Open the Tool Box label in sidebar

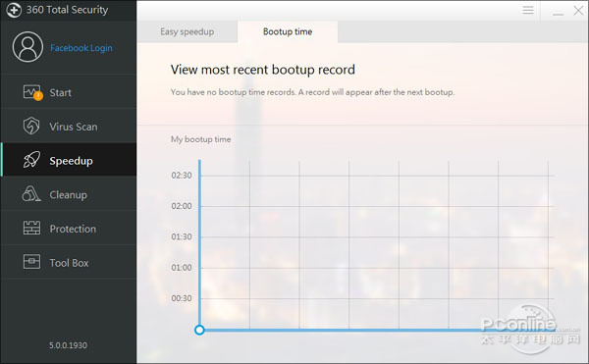(69, 263)
